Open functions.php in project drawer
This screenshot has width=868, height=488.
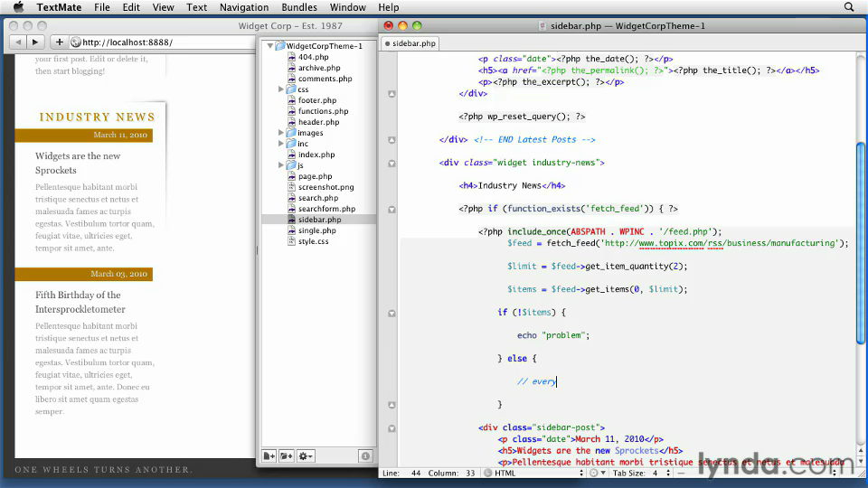(x=324, y=110)
